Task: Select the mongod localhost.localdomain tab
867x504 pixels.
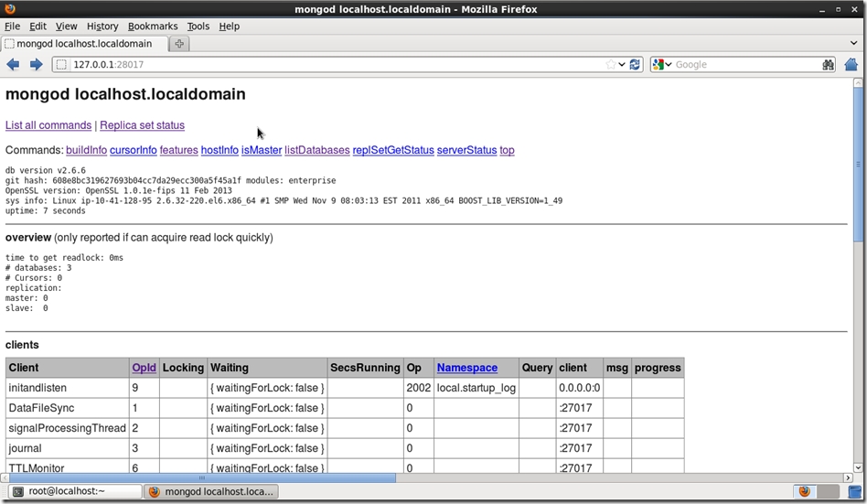Action: point(84,44)
